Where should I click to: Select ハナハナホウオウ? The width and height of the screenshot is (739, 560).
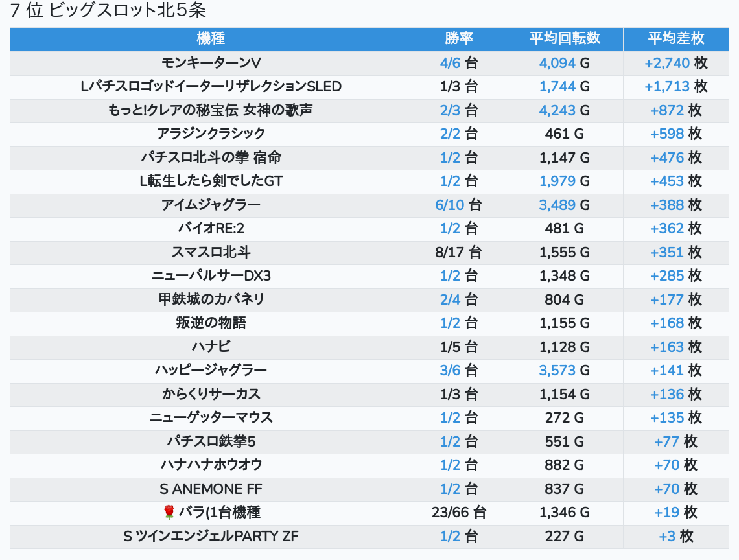coord(211,465)
